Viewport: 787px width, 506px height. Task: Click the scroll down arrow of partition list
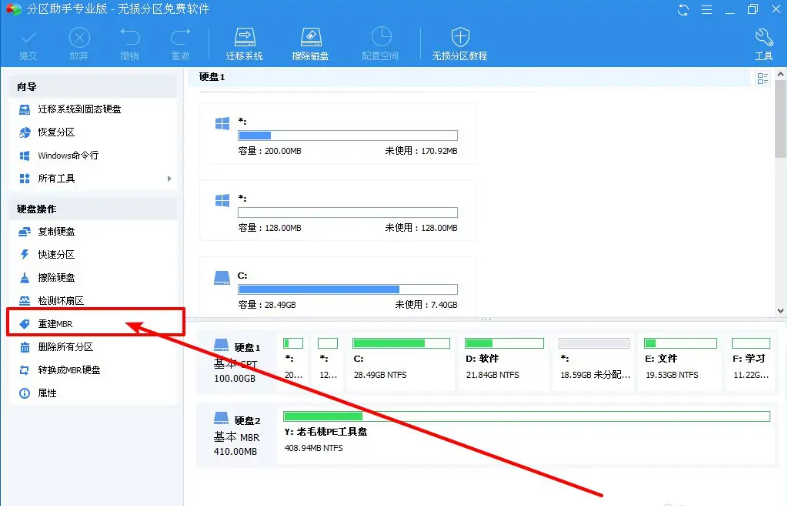click(780, 310)
